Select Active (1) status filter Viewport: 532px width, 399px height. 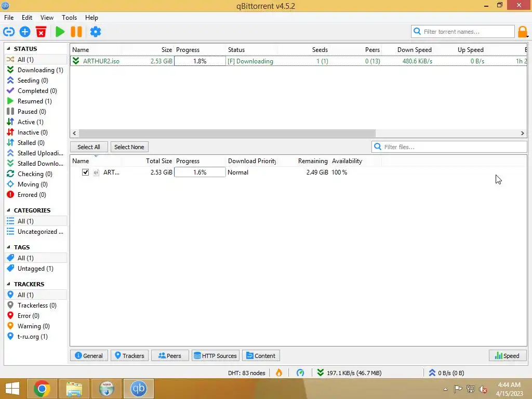point(36,122)
